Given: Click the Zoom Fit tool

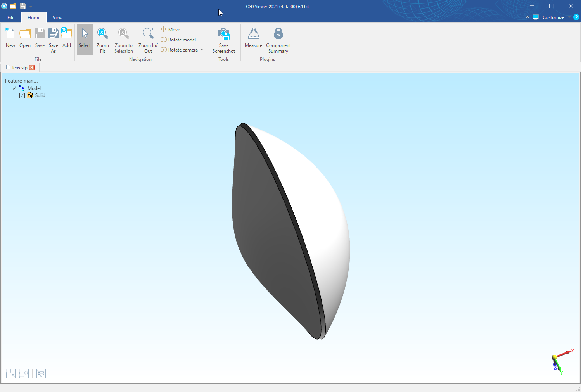Looking at the screenshot, I should click(x=102, y=40).
